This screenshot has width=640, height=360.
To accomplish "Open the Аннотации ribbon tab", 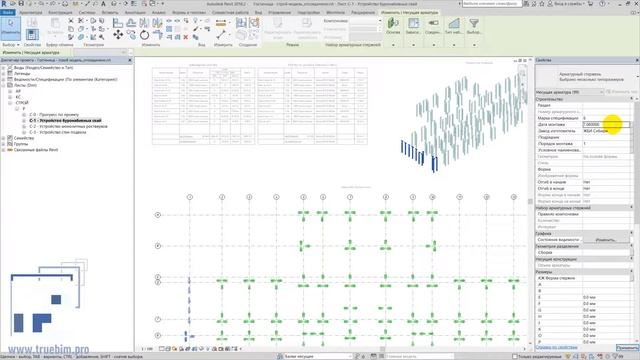I will point(135,13).
